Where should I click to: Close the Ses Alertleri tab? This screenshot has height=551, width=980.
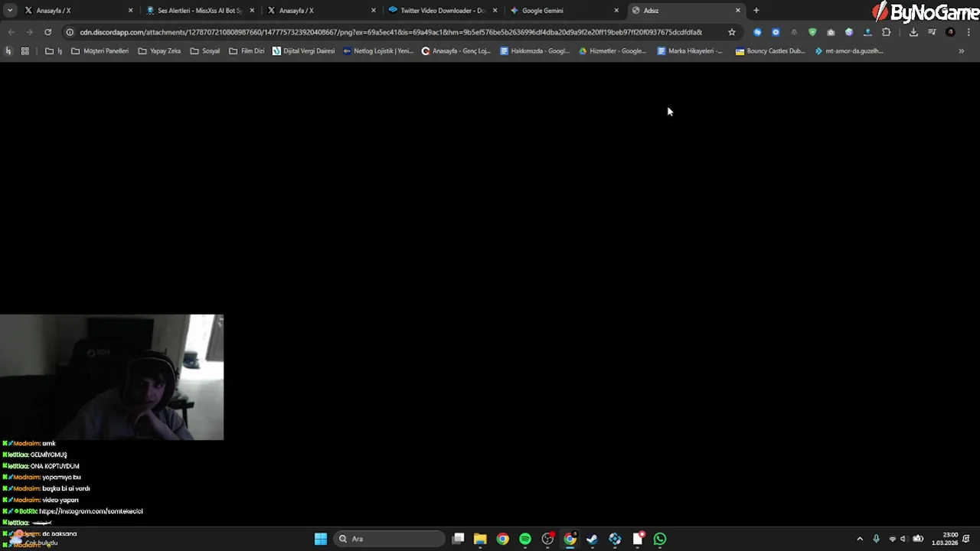click(x=252, y=11)
